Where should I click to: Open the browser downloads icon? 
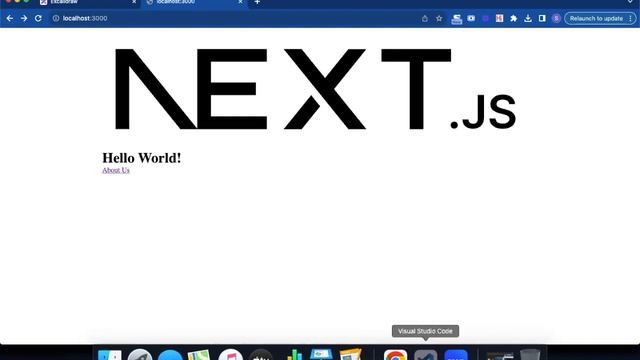click(528, 18)
